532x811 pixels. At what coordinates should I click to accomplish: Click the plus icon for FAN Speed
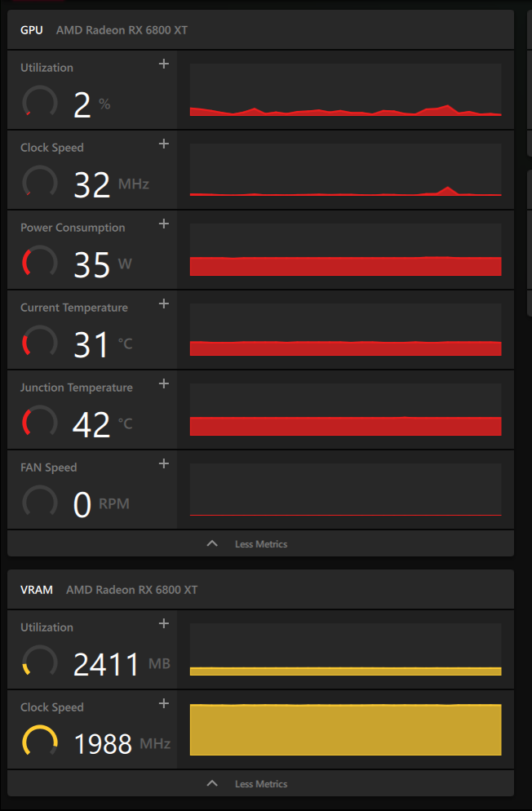point(164,463)
